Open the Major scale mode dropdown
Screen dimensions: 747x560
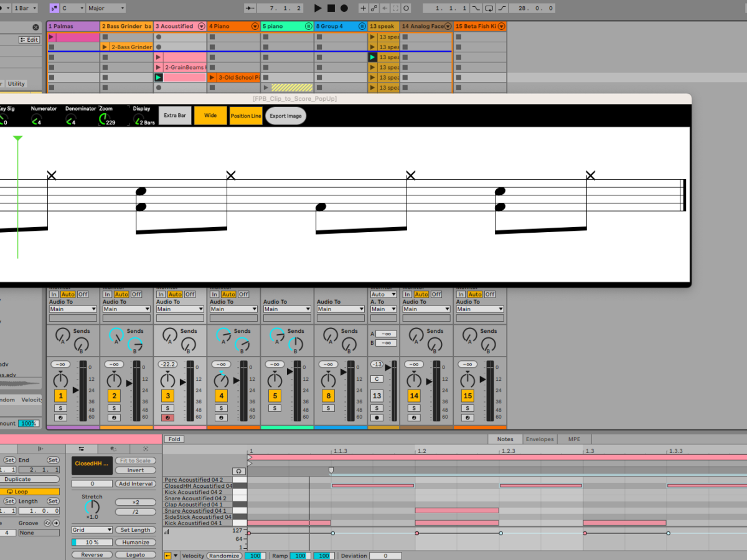105,8
